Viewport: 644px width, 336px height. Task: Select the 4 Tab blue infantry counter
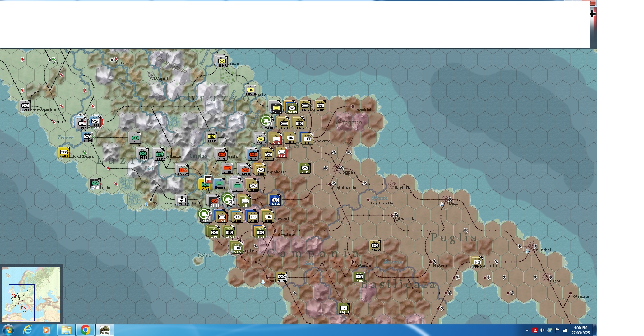tap(275, 200)
